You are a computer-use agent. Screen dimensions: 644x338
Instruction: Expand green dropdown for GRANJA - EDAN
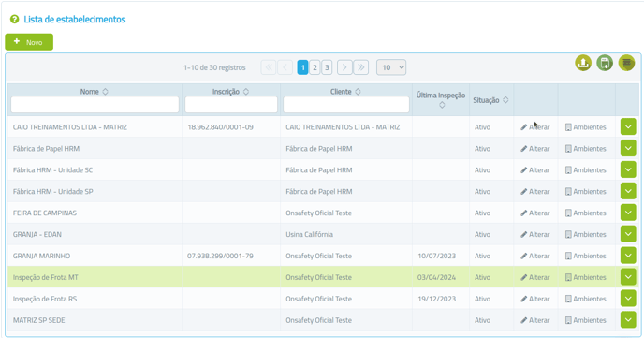628,234
